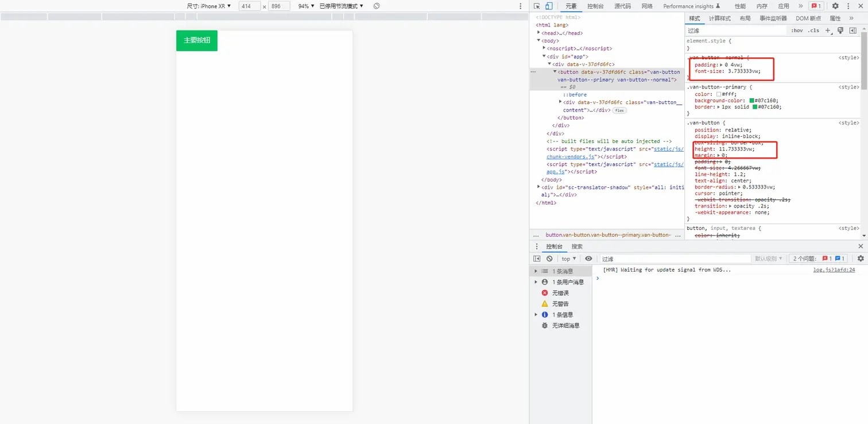Viewport: 868px width, 424px height.
Task: Click the green #07c160 background-color swatch
Action: coord(752,101)
